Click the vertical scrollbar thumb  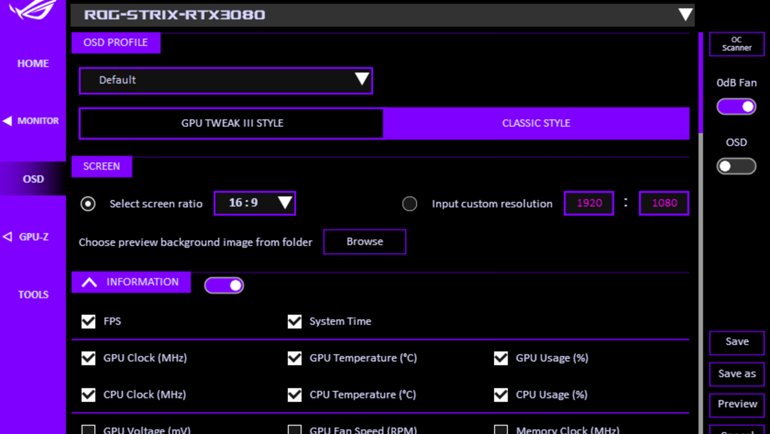pos(701,82)
